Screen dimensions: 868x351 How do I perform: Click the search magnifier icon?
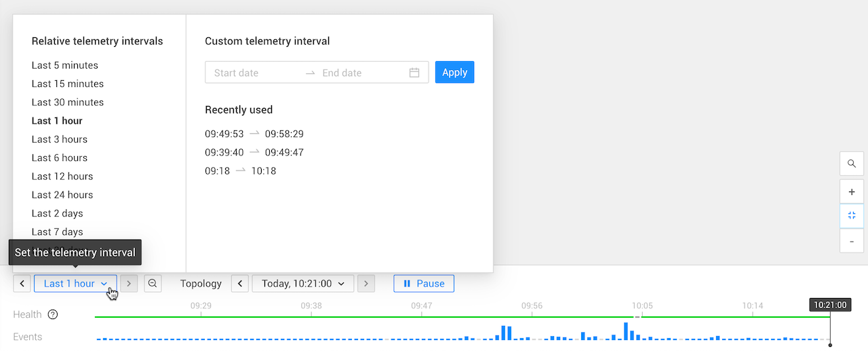coord(852,164)
